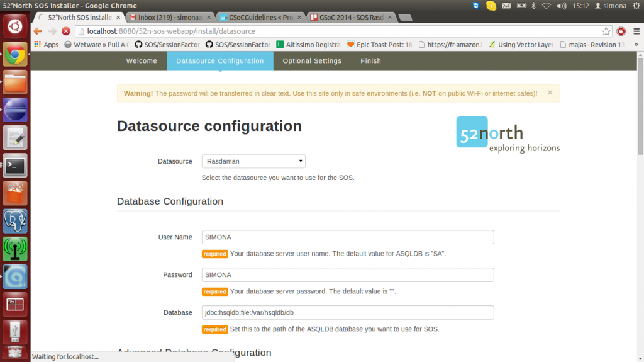Open the Bluetooth indicator menu
Image resolution: width=644 pixels, height=362 pixels.
(533, 6)
